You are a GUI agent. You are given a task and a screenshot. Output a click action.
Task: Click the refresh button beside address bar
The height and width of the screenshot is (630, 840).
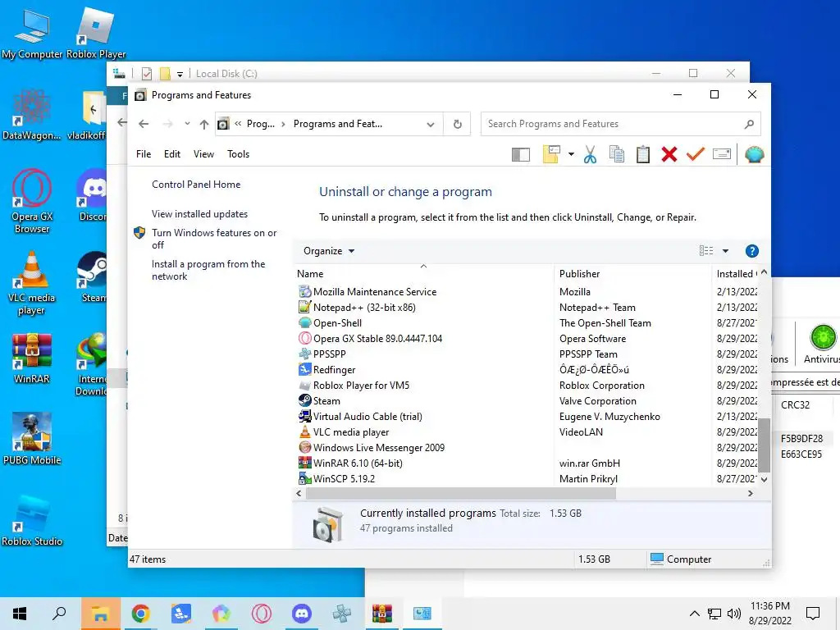pyautogui.click(x=458, y=124)
